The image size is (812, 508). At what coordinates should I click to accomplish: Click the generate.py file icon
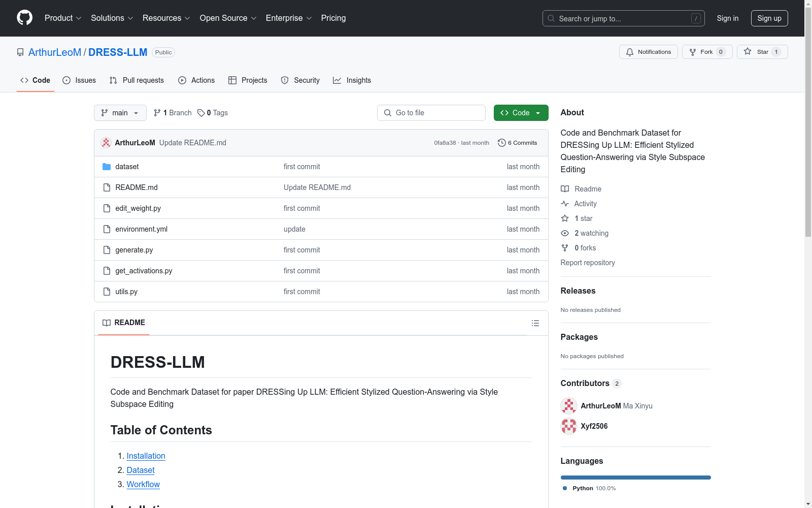107,250
